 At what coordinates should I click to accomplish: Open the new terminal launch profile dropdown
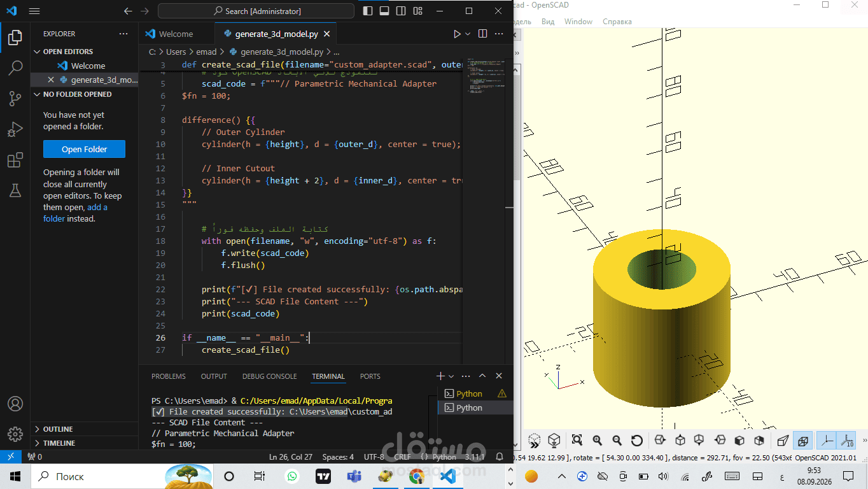(451, 376)
